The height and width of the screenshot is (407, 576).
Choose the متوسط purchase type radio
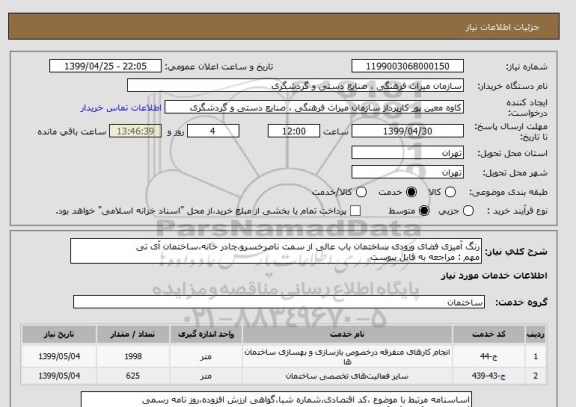[424, 211]
